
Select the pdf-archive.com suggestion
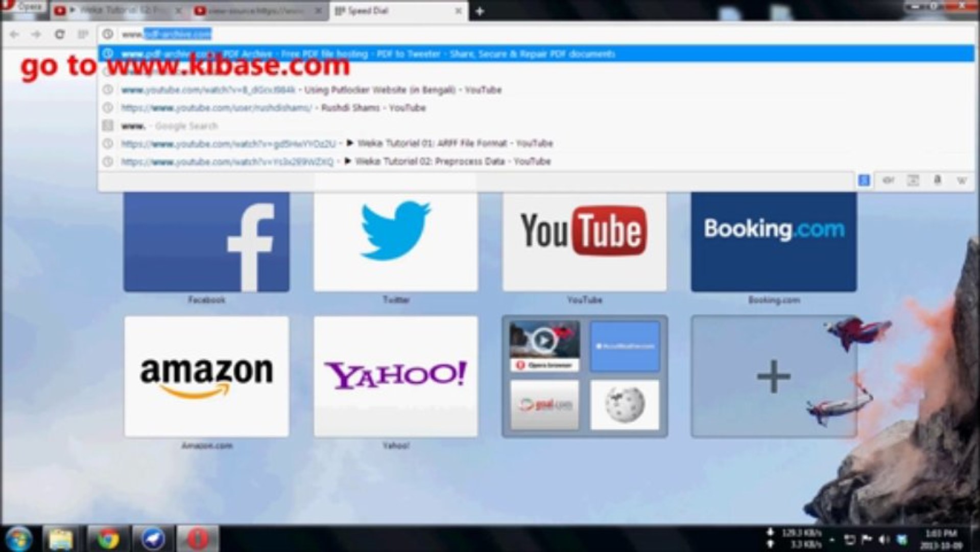click(x=357, y=53)
